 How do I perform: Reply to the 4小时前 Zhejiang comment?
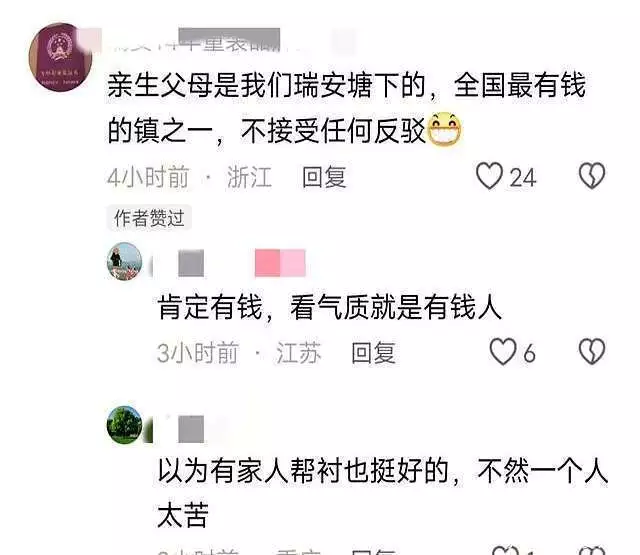(x=324, y=177)
